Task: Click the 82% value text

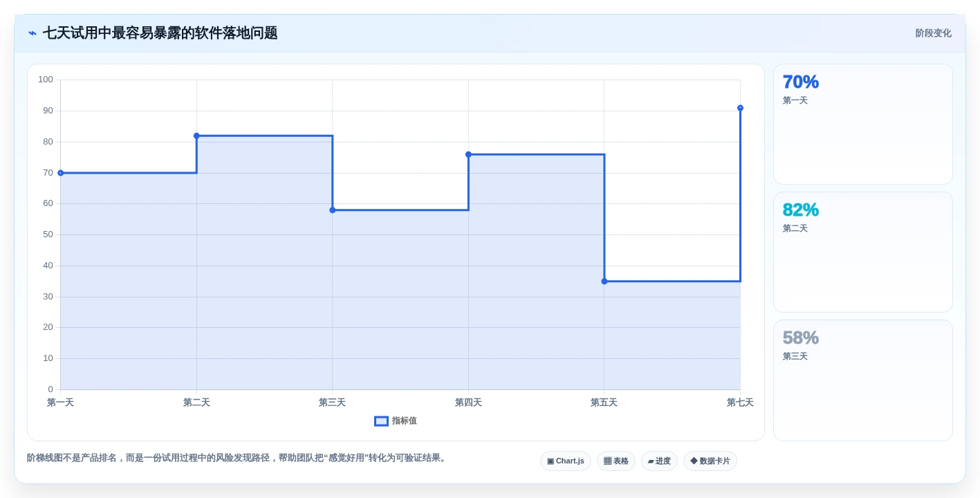Action: pos(801,210)
